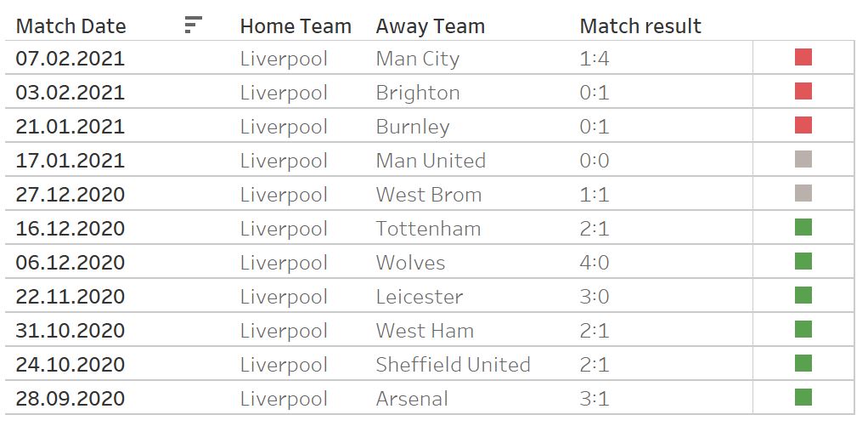Viewport: 868px width, 426px height.
Task: Click the red result square for Brighton
Action: click(803, 92)
